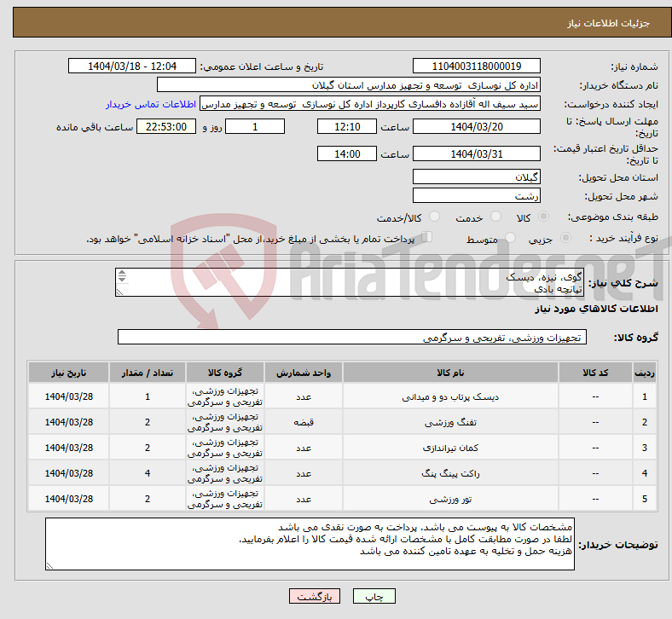Click the گروه کالا column header
672x619 pixels.
point(225,373)
